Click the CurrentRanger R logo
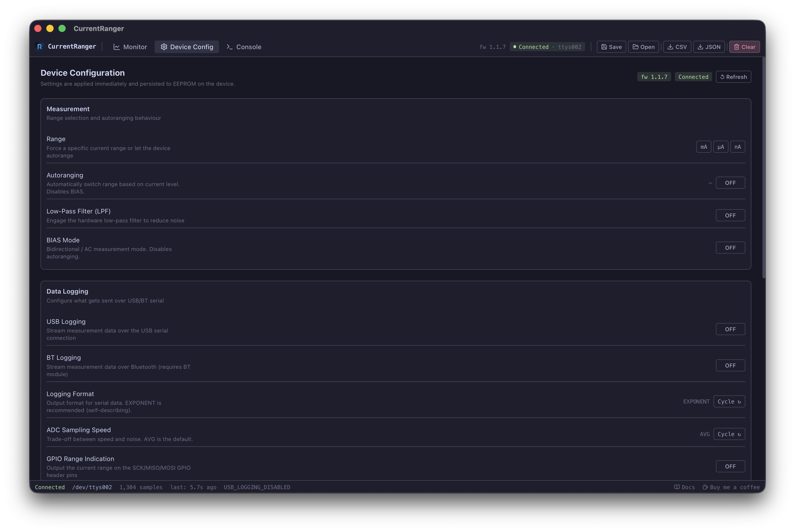This screenshot has height=532, width=795. 40,47
